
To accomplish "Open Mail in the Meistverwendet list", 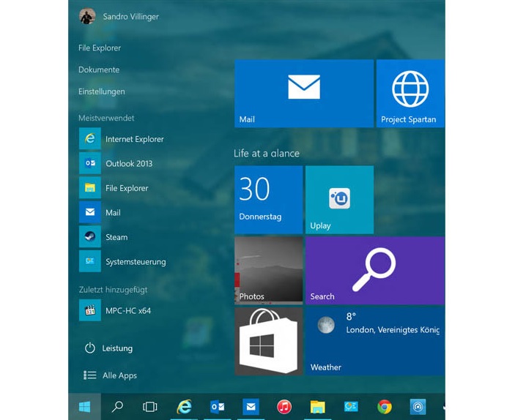I will tap(100, 212).
